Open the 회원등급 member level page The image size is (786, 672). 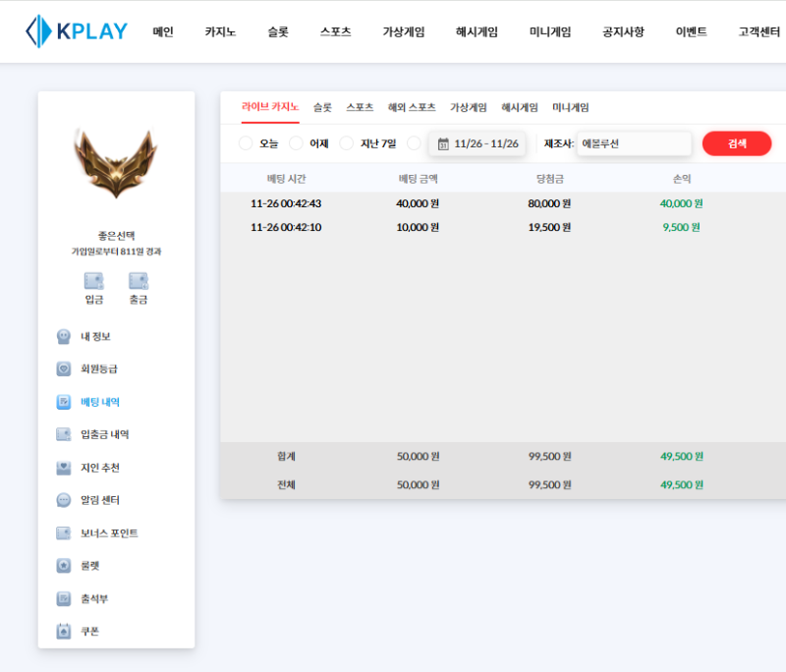pyautogui.click(x=96, y=369)
